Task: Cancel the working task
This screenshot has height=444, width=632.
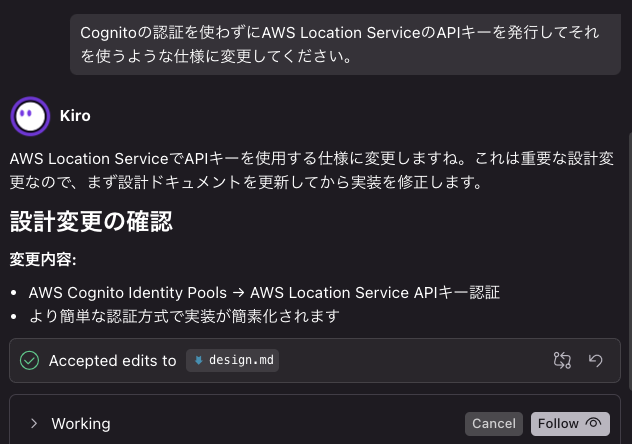Action: tap(494, 423)
